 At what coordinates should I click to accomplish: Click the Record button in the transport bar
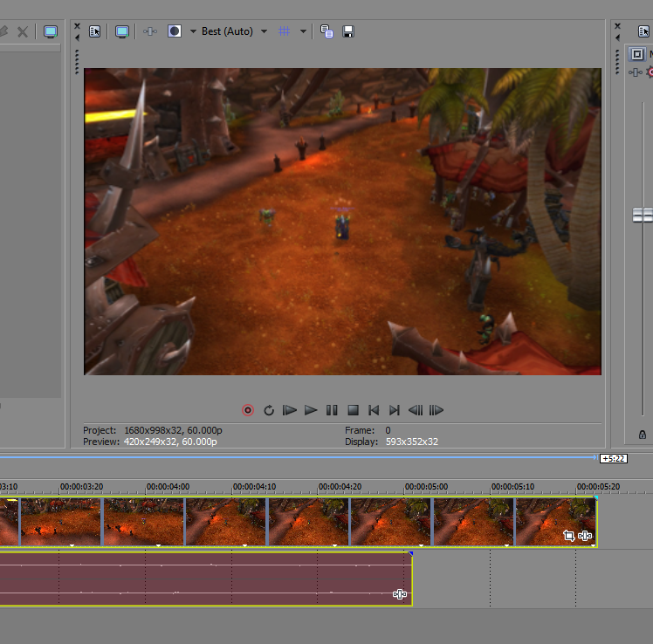[x=248, y=410]
